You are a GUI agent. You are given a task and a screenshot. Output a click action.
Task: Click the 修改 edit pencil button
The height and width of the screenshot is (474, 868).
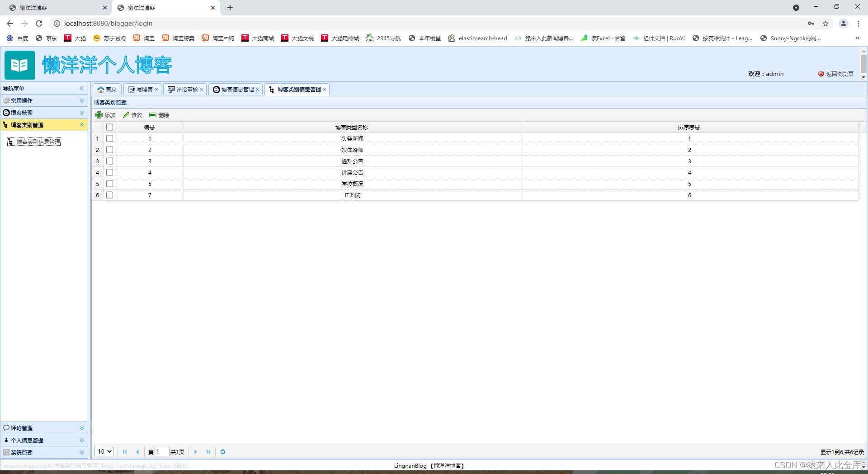pos(132,115)
